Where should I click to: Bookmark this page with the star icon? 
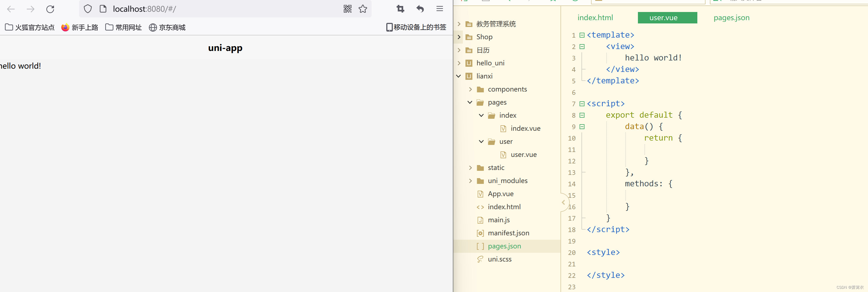363,9
